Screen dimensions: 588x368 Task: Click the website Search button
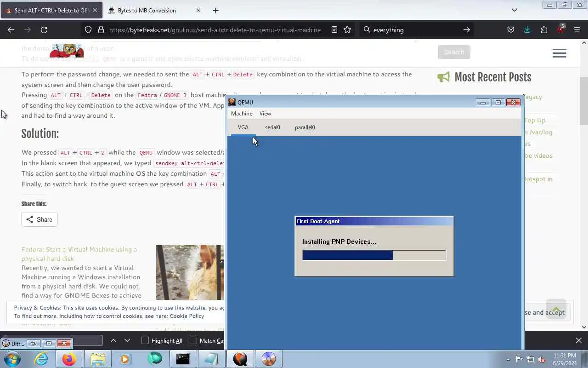click(x=454, y=52)
